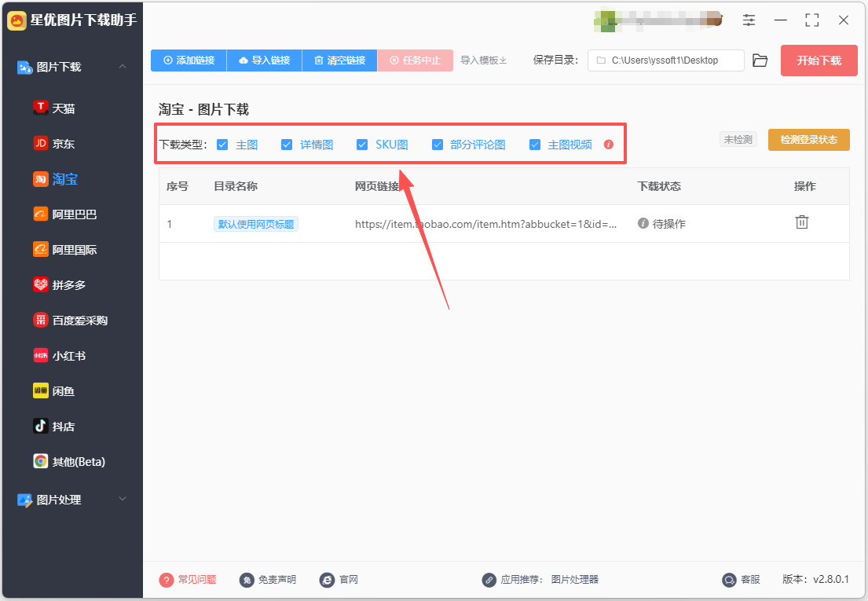The image size is (868, 601).
Task: Click the 目录名称 column header
Action: [236, 186]
